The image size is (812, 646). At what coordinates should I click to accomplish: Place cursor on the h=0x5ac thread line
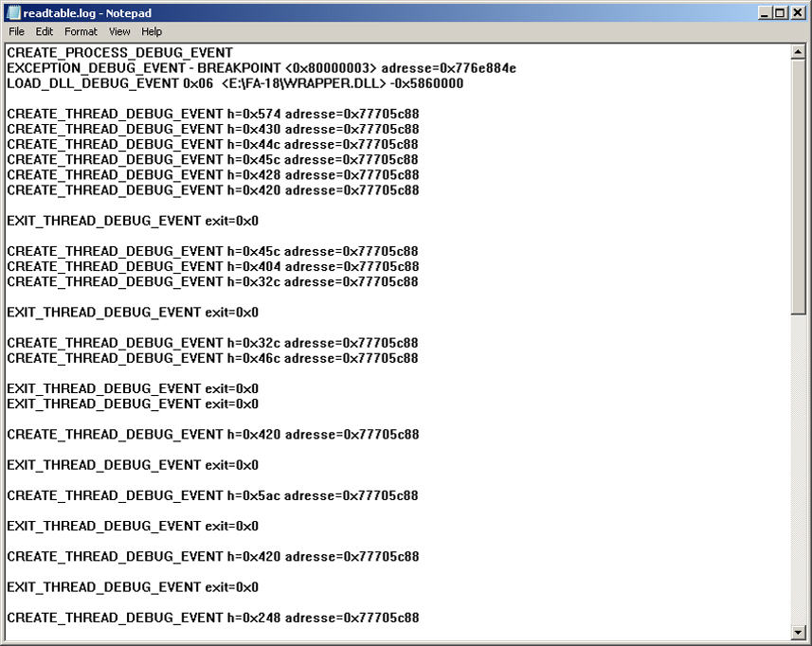[x=212, y=495]
